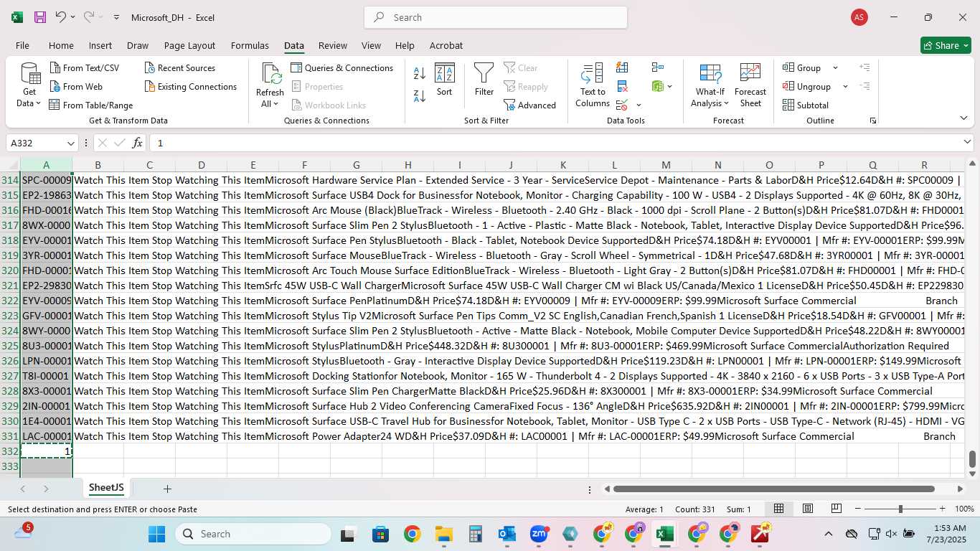Click the zoom slider handle
This screenshot has height=551, width=980.
900,509
